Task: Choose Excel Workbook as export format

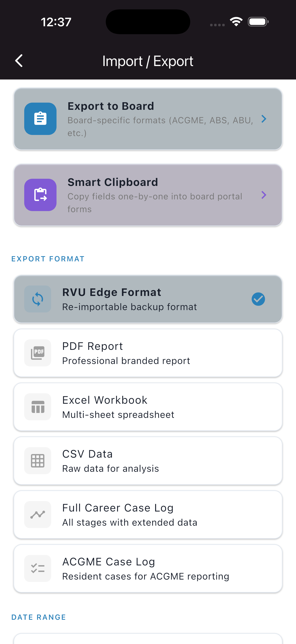Action: coord(148,407)
